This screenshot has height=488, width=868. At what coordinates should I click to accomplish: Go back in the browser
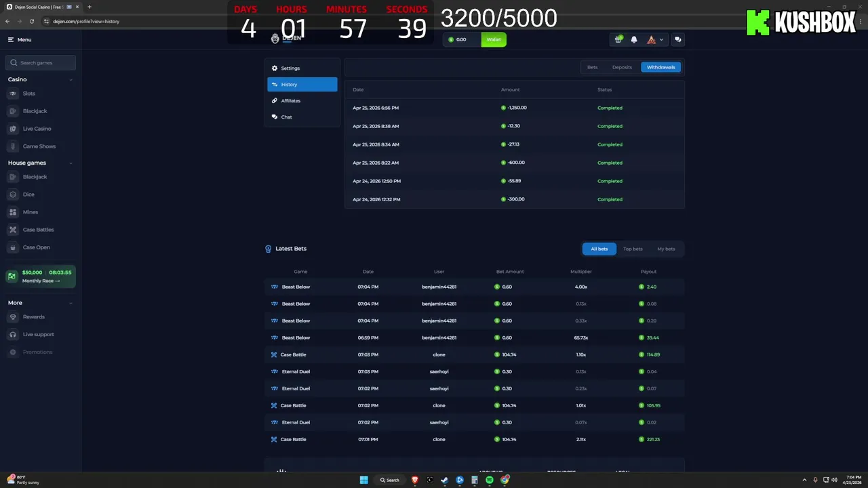pos(7,21)
